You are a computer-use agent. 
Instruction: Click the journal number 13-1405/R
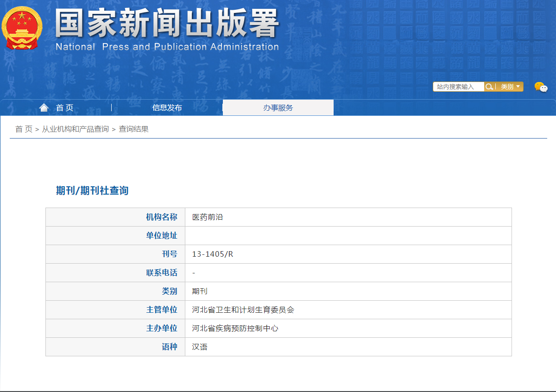[x=213, y=254]
